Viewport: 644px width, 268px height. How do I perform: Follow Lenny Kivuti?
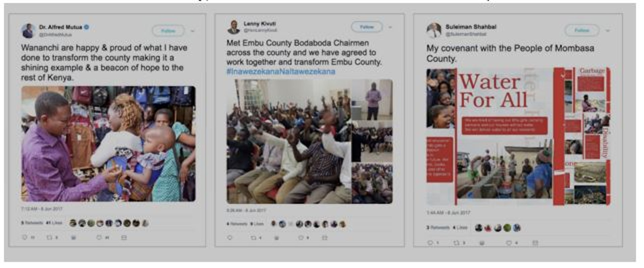click(x=367, y=27)
